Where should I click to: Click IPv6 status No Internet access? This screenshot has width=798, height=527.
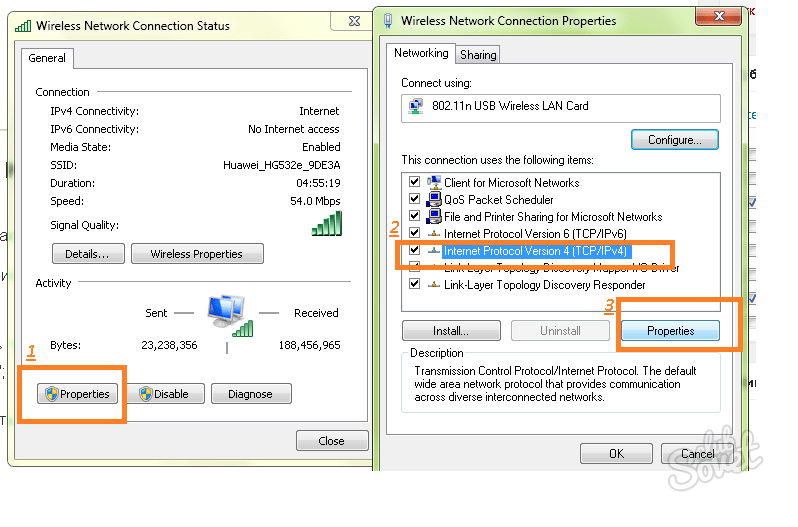pyautogui.click(x=294, y=129)
